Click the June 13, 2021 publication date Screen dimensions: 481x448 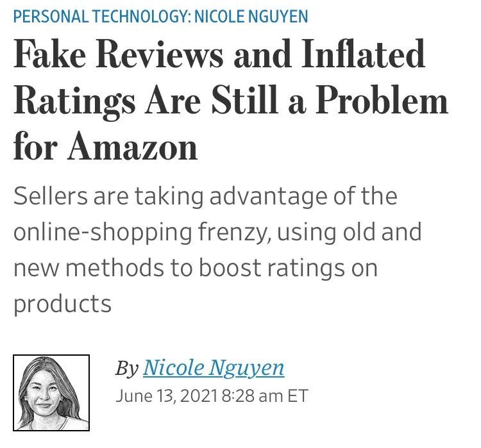click(167, 396)
